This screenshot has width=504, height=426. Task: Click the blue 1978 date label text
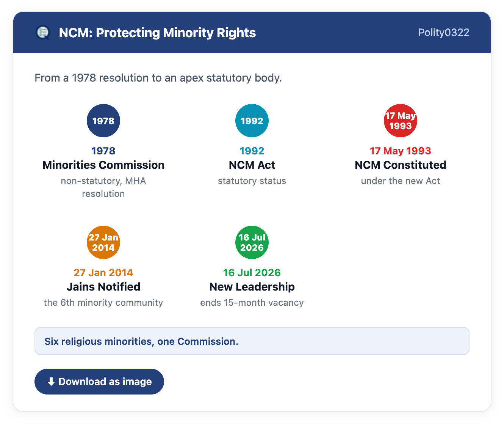click(x=103, y=151)
